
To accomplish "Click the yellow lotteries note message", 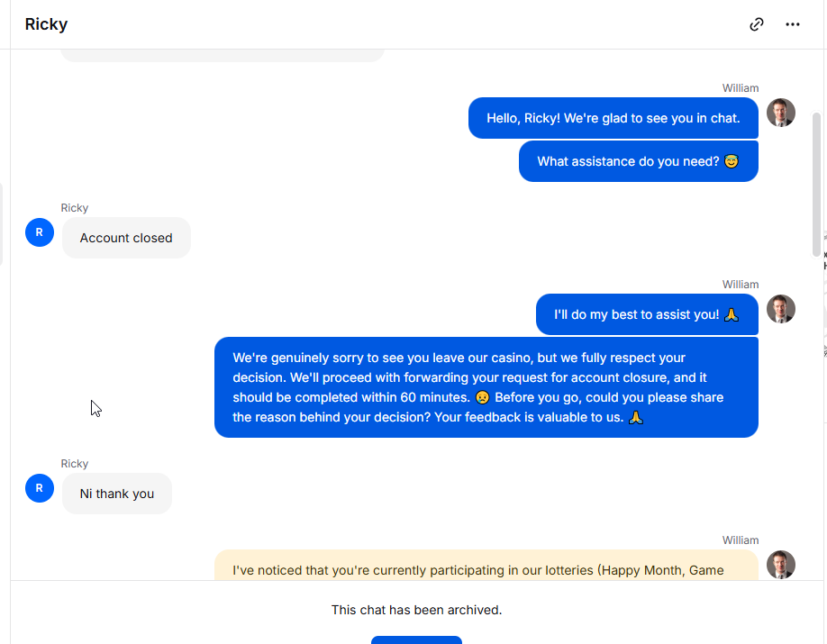I will click(486, 565).
